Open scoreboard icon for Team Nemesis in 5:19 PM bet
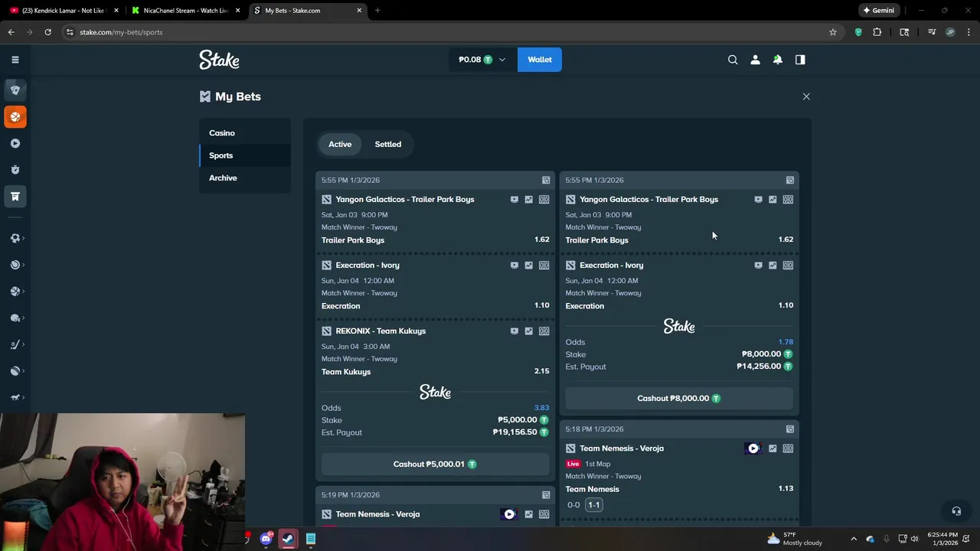Image resolution: width=980 pixels, height=551 pixels. (544, 514)
